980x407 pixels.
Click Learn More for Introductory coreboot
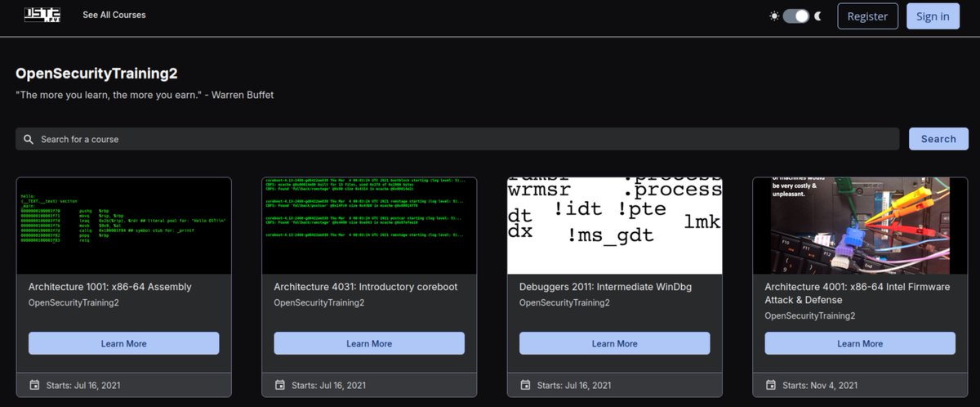369,343
